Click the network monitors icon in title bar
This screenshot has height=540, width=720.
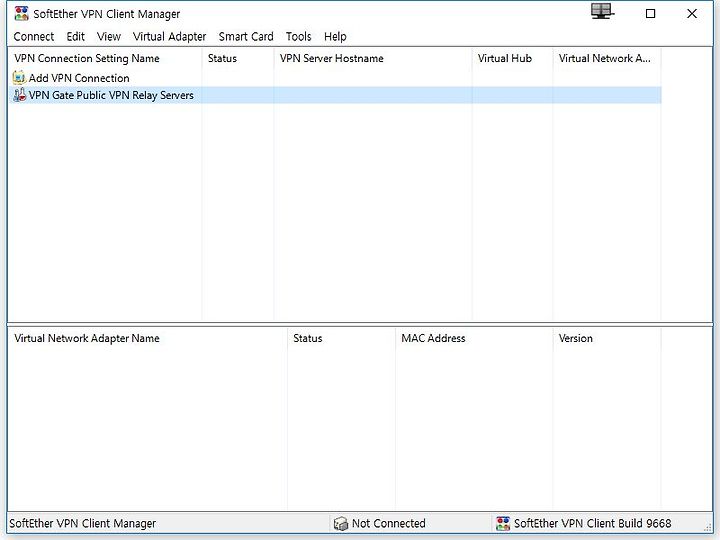tap(602, 11)
